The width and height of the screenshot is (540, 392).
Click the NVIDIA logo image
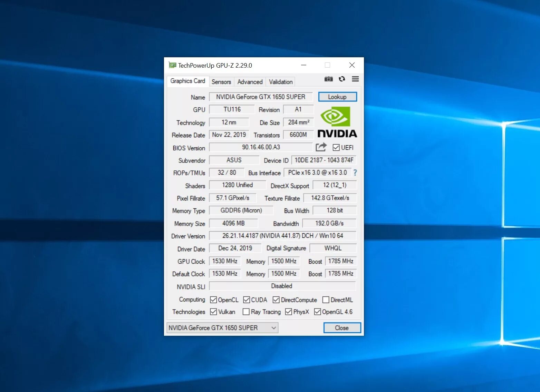tap(337, 122)
